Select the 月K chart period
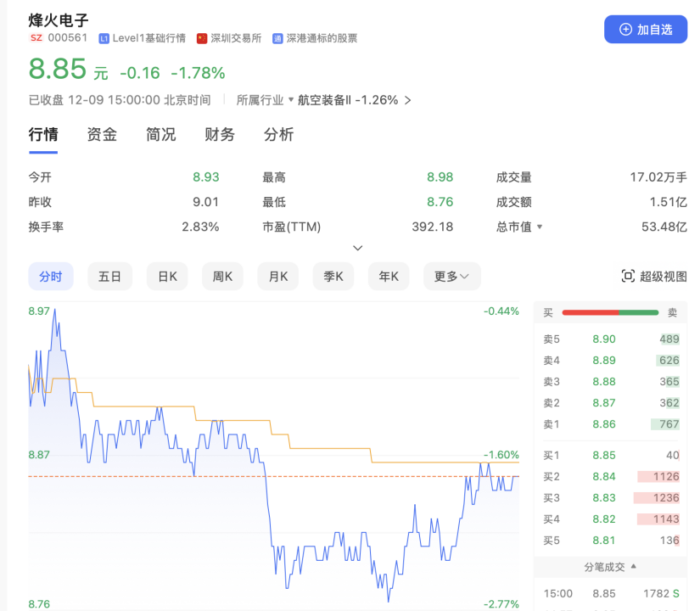Image resolution: width=700 pixels, height=611 pixels. pos(278,277)
